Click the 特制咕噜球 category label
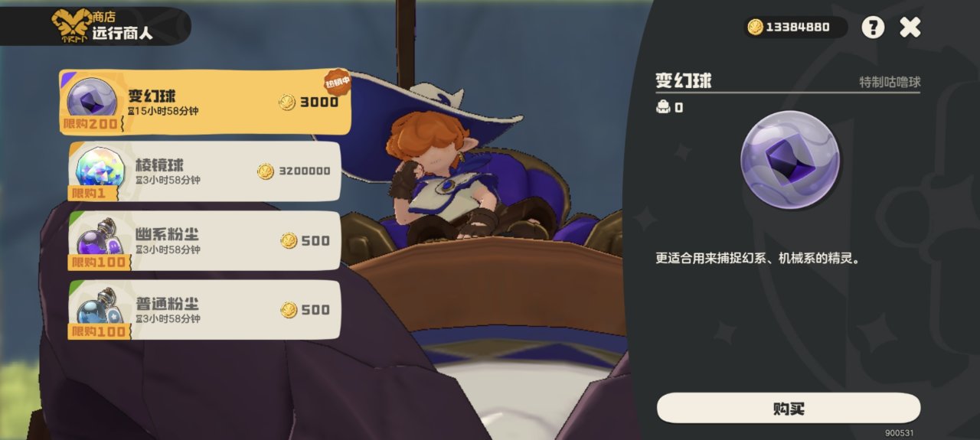 click(x=890, y=82)
